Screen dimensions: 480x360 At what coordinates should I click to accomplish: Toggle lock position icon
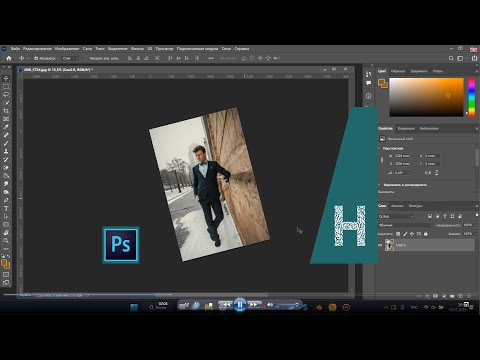tap(412, 234)
